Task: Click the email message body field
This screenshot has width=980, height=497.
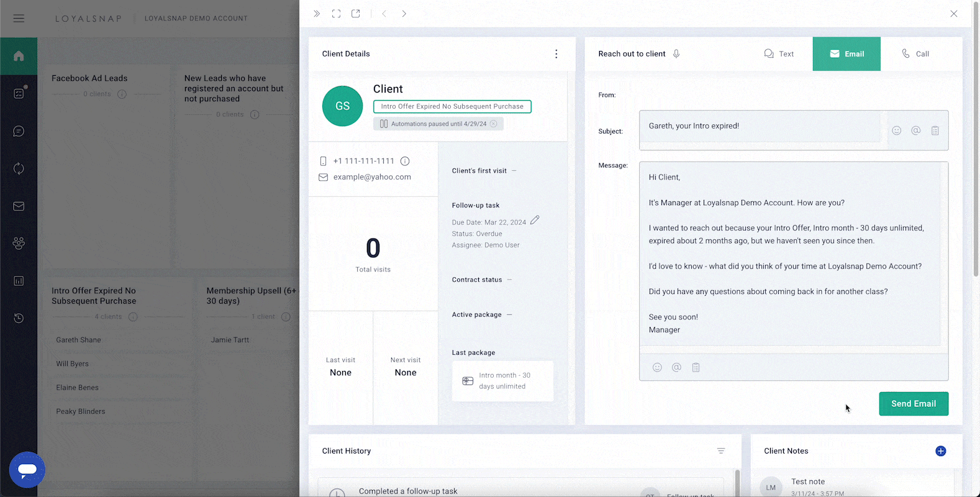Action: tap(789, 253)
